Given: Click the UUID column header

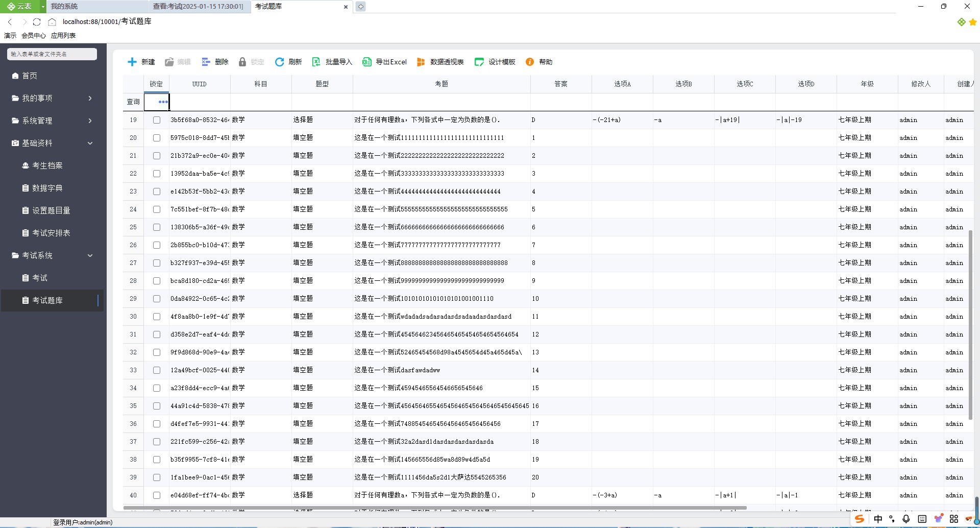Looking at the screenshot, I should [200, 84].
